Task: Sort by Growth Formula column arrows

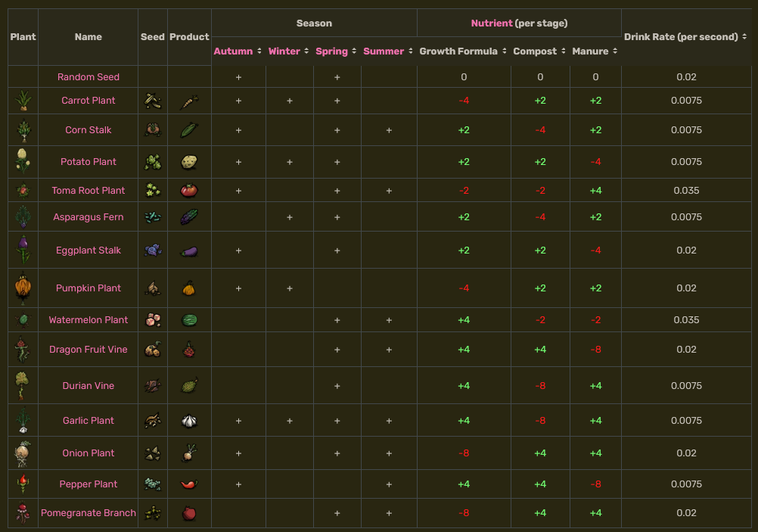Action: (x=505, y=51)
